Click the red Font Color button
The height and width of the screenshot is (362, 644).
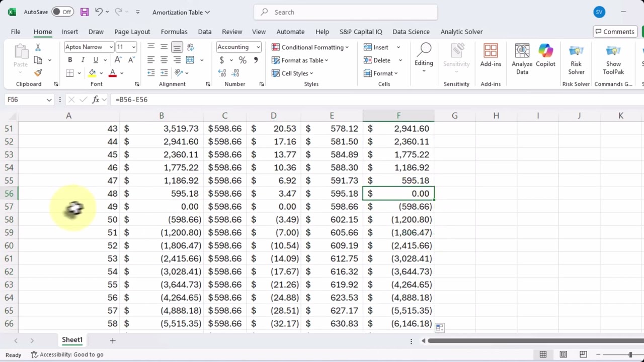coord(113,73)
